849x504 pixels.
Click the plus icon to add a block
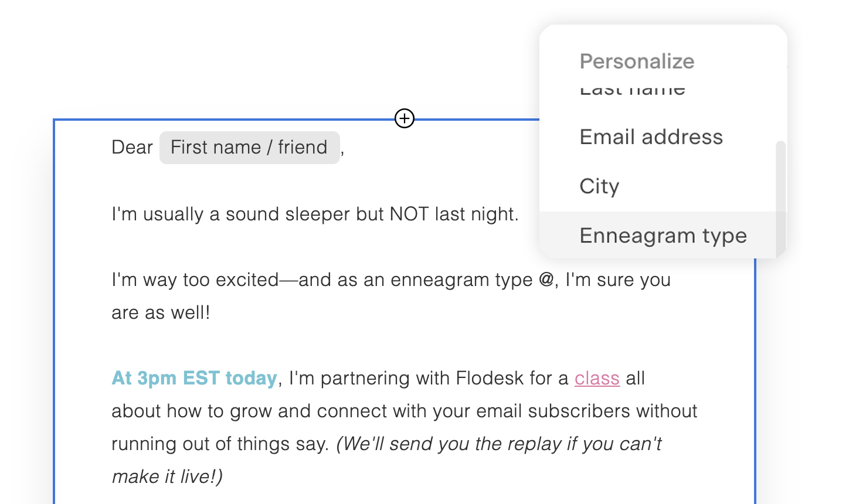point(405,118)
